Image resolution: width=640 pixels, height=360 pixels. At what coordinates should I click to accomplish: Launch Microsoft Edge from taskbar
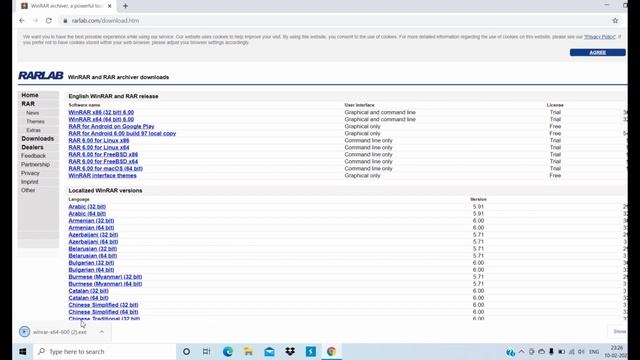coord(228,351)
